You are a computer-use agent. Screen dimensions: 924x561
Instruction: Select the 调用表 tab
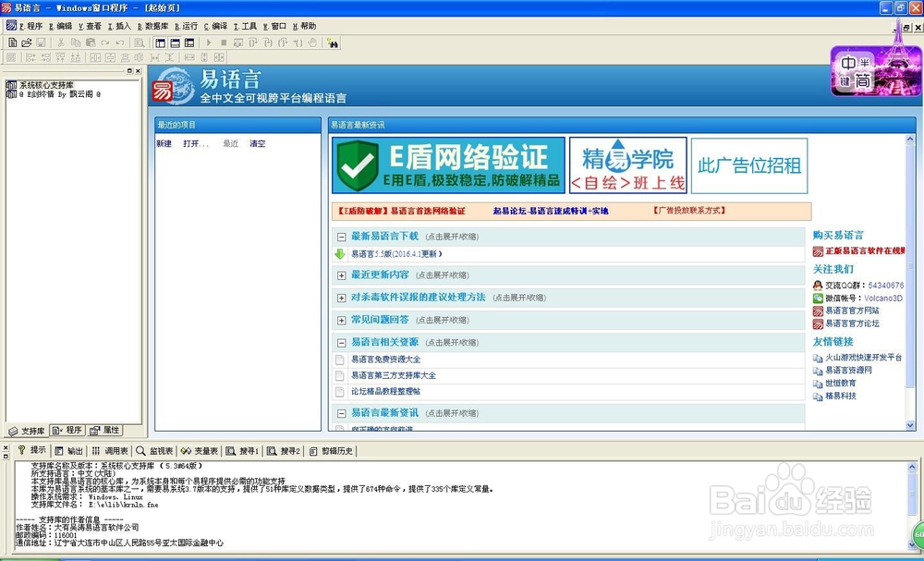[110, 451]
